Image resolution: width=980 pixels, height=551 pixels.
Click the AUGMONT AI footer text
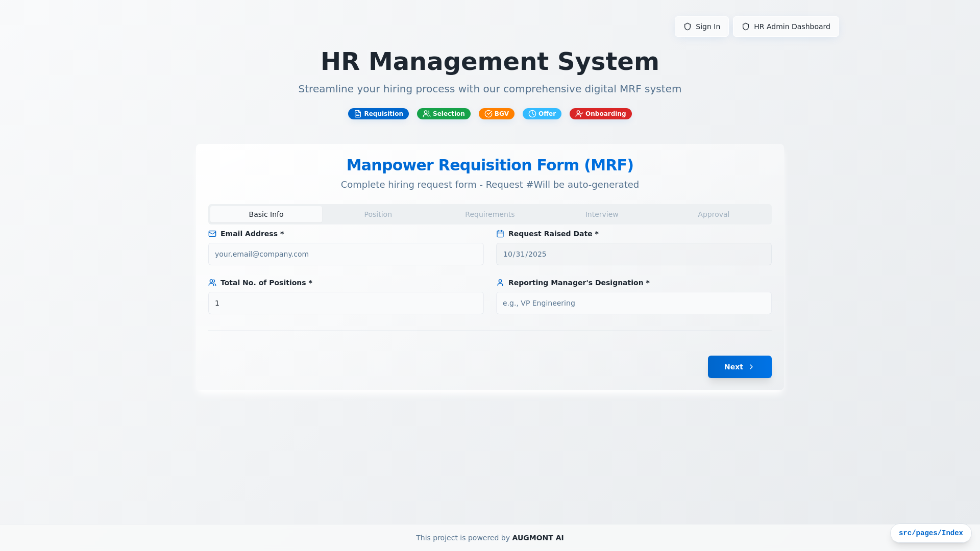click(538, 538)
